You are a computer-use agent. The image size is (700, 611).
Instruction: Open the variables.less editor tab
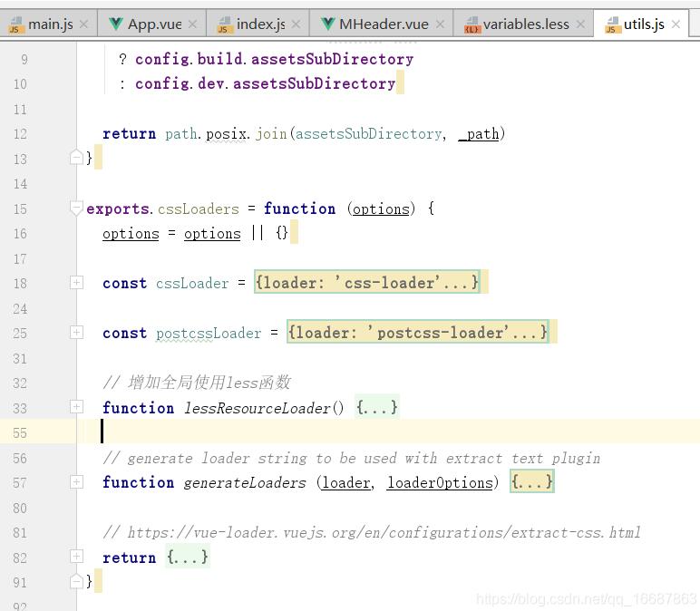(526, 24)
